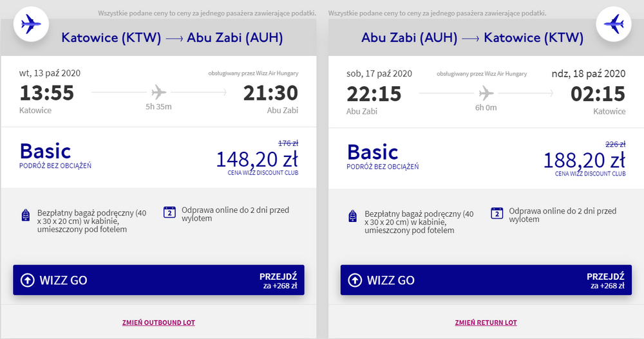Click the Katowice (KTW) → Abu Zabi (AUH) header
Image resolution: width=644 pixels, height=339 pixels.
(x=172, y=38)
